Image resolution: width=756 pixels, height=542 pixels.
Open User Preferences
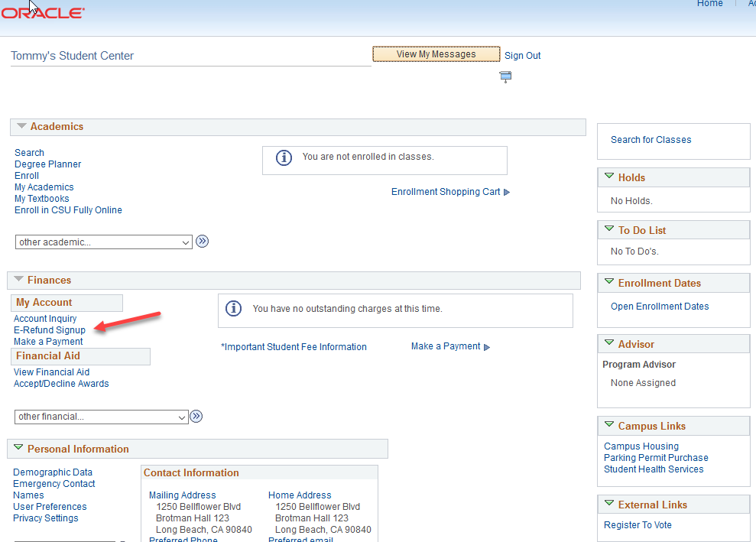click(50, 507)
